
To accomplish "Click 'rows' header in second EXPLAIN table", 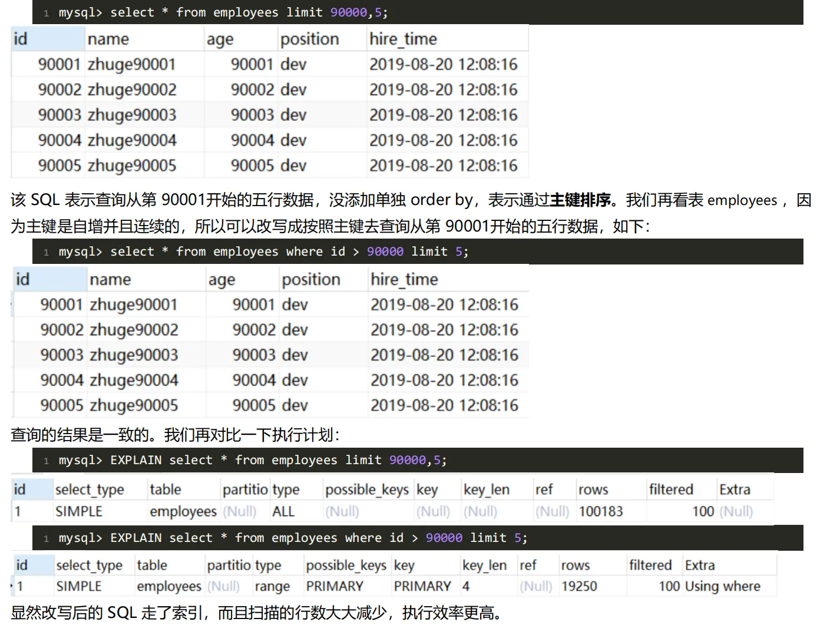I will pyautogui.click(x=576, y=565).
